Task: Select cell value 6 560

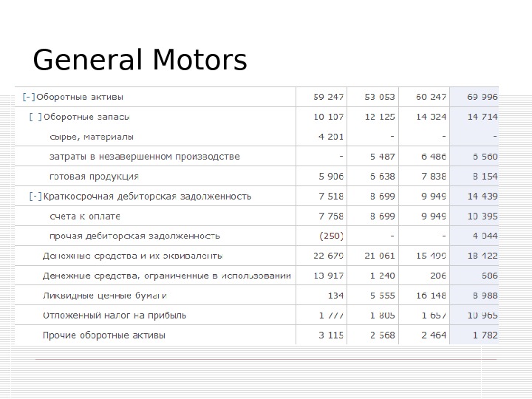Action: pos(485,157)
